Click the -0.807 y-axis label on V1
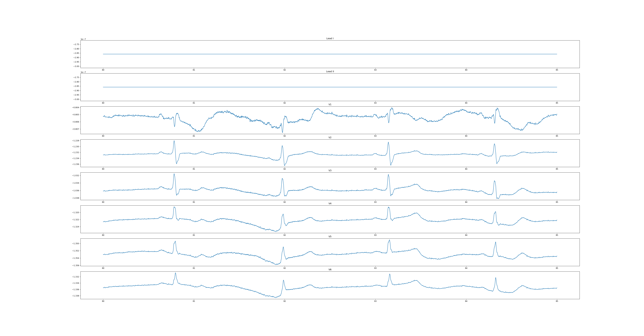644x336 pixels. [75, 129]
